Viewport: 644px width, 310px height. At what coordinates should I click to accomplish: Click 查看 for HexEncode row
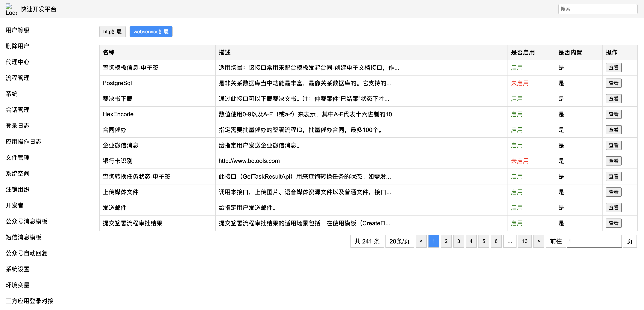(613, 114)
